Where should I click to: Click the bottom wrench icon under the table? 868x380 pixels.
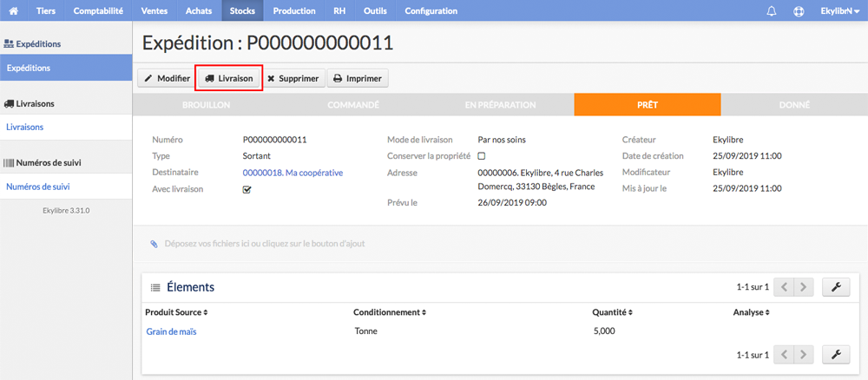click(x=836, y=354)
